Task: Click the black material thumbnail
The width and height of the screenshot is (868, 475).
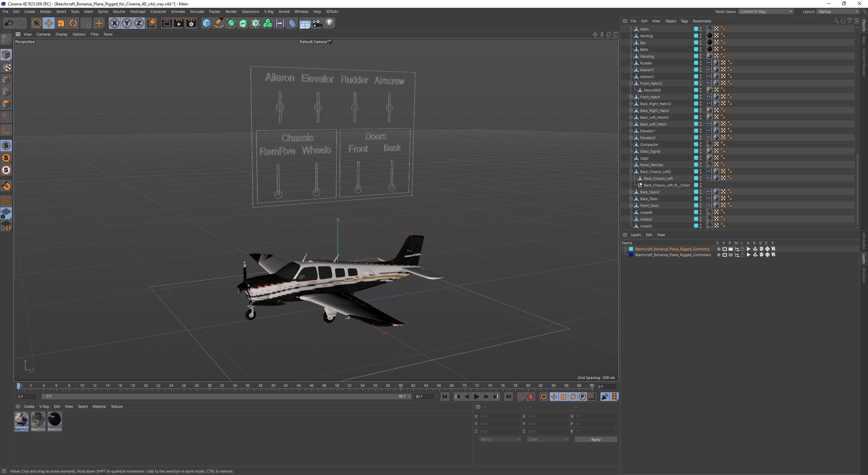Action: (55, 419)
